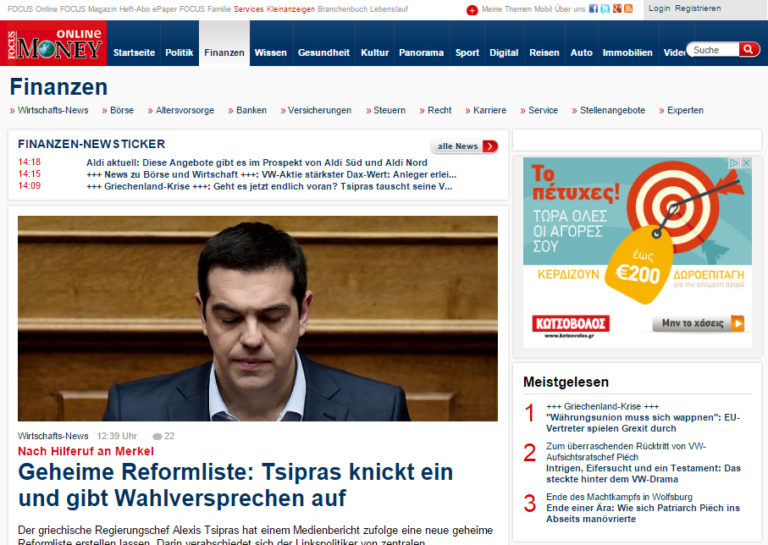
Task: Switch to the Politik tab
Action: [x=179, y=52]
